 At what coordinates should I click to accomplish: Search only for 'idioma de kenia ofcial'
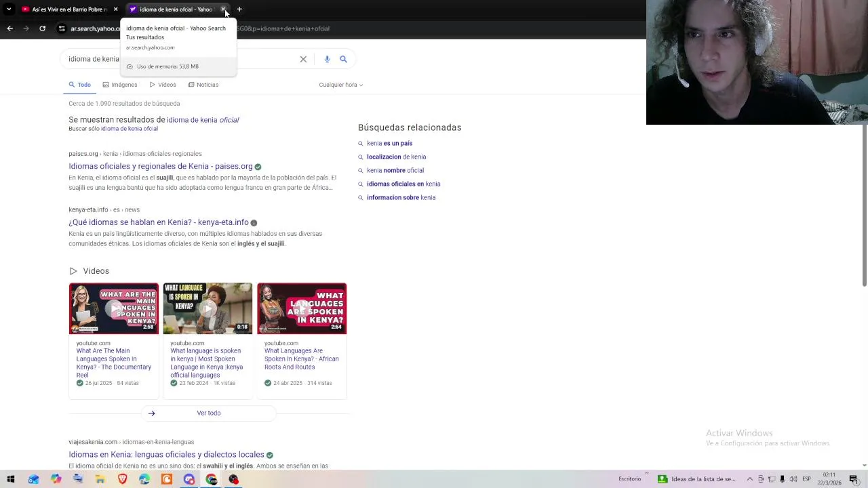[x=129, y=129]
